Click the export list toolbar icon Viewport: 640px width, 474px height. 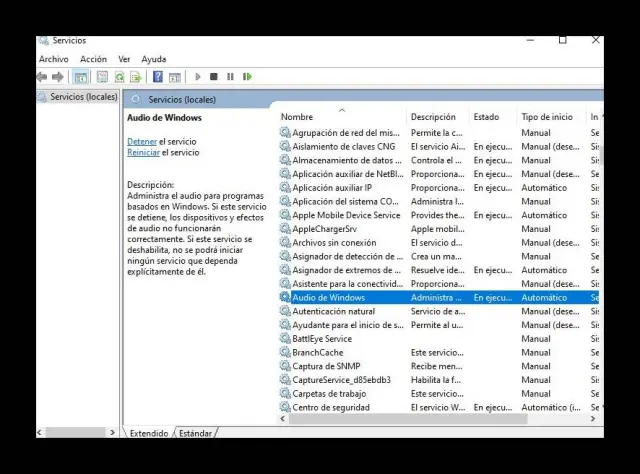point(135,77)
